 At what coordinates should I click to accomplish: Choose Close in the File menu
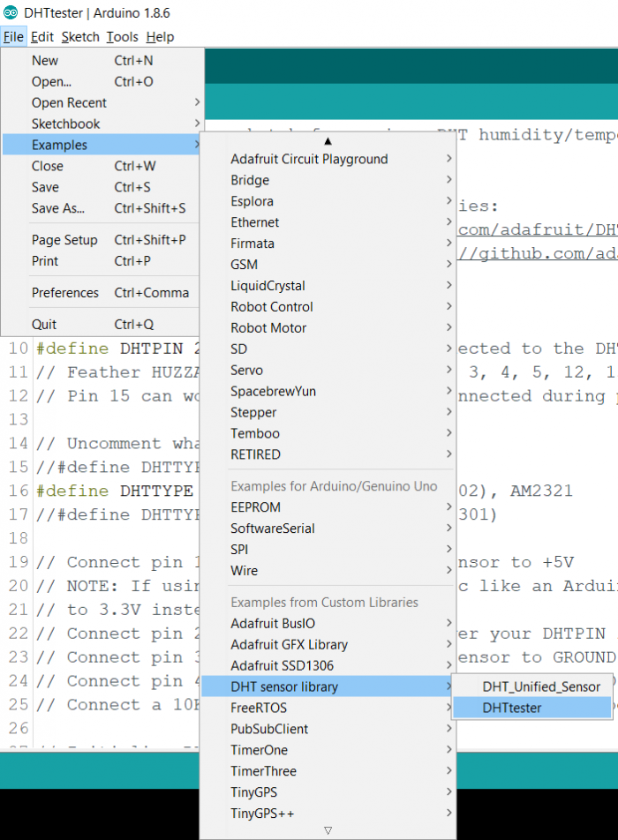[x=102, y=166]
